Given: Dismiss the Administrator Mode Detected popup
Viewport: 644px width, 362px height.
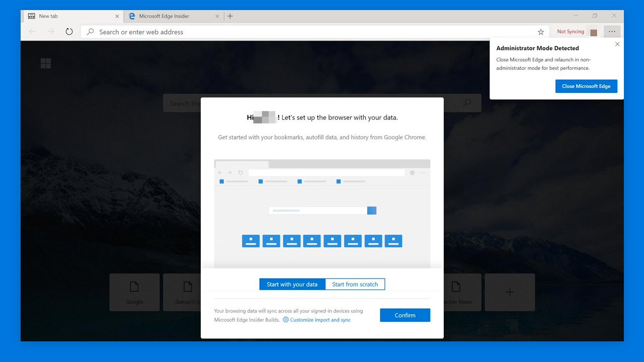Looking at the screenshot, I should (x=617, y=44).
